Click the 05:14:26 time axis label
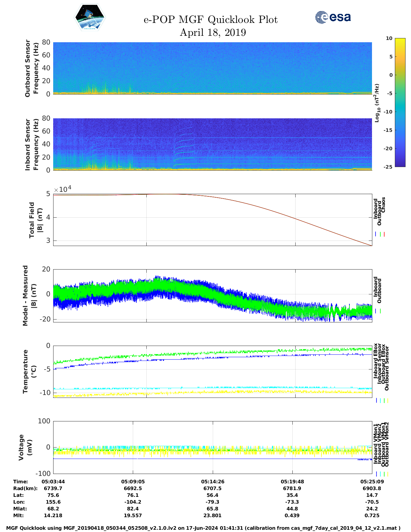The height and width of the screenshot is (532, 411). coord(212,481)
